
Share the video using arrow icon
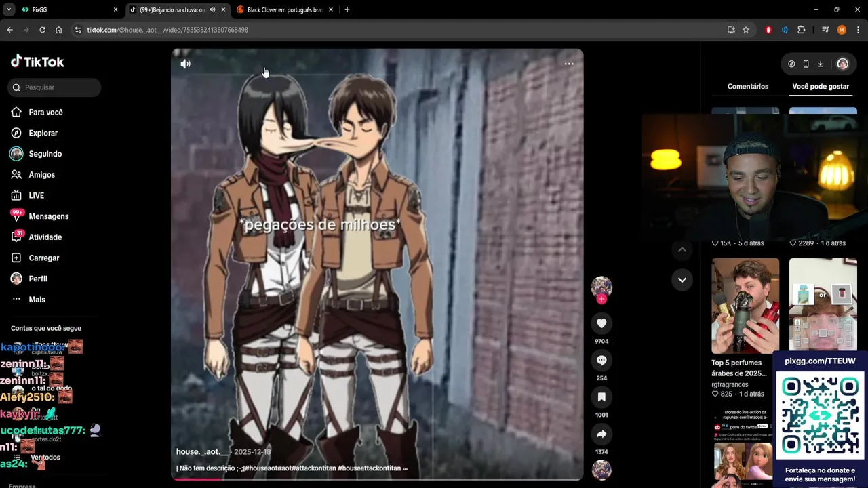(601, 434)
